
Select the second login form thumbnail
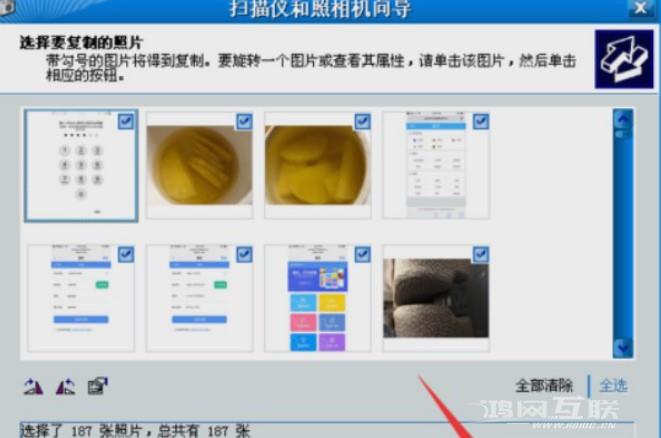199,298
